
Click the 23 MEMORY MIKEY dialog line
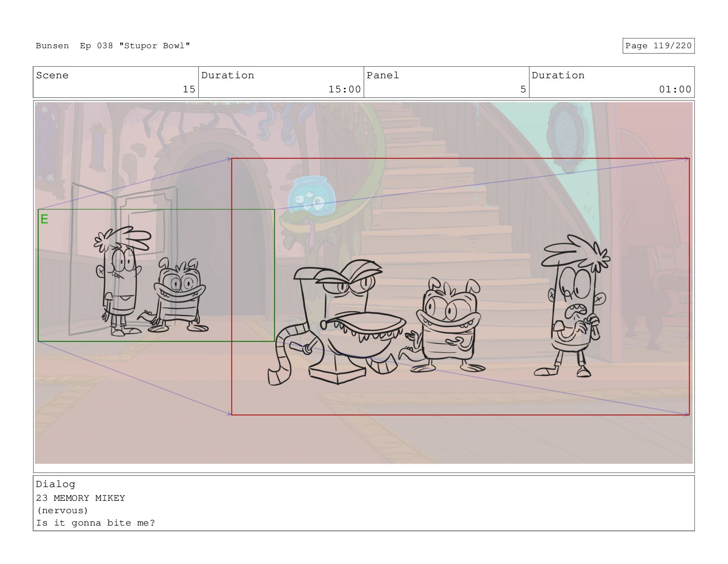click(x=80, y=498)
